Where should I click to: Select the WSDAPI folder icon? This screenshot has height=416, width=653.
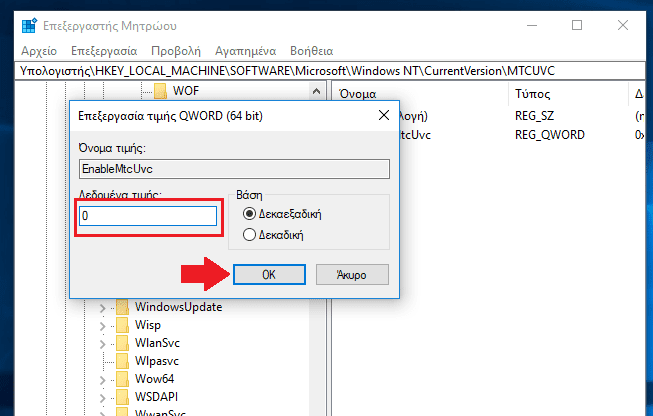click(x=122, y=396)
